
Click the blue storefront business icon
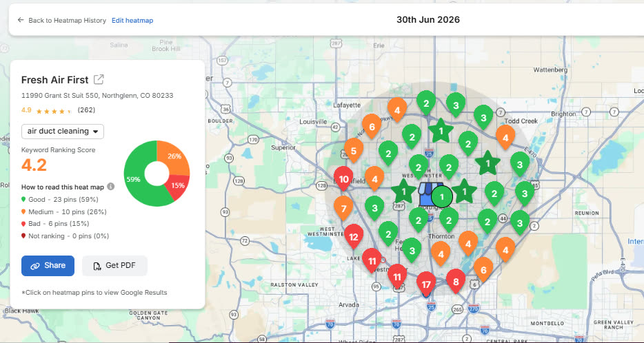click(427, 194)
